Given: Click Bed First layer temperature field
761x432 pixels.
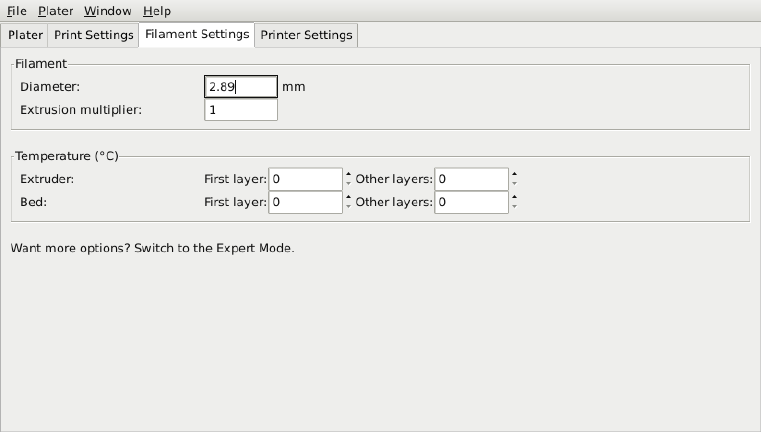Looking at the screenshot, I should pos(305,202).
